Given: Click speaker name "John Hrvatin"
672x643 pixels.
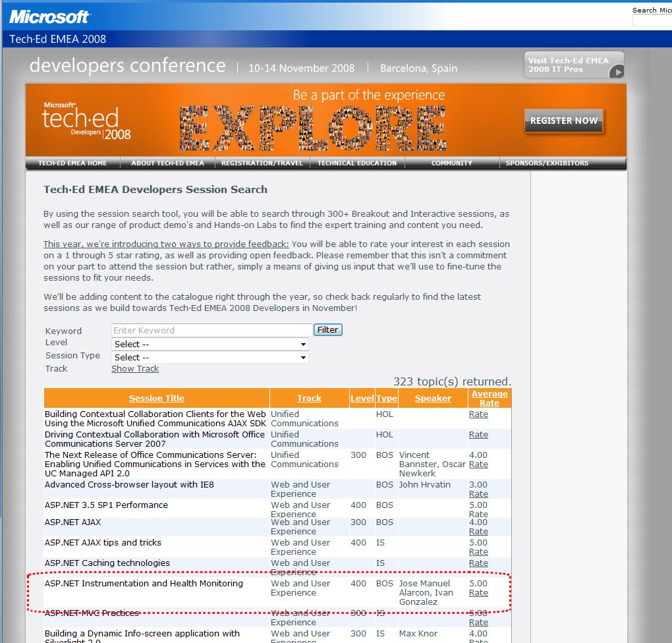Looking at the screenshot, I should pyautogui.click(x=425, y=484).
